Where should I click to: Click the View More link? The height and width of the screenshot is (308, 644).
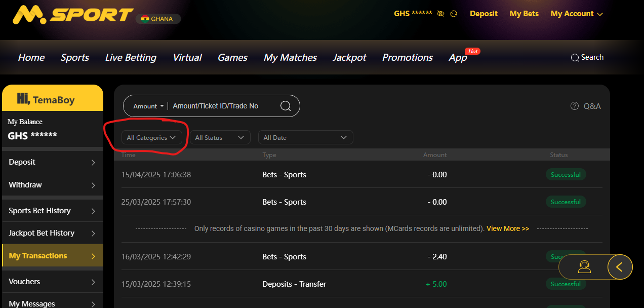click(x=507, y=228)
